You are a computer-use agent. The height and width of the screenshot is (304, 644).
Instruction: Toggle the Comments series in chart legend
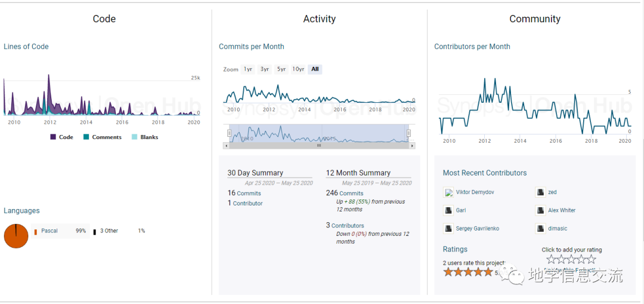(103, 137)
